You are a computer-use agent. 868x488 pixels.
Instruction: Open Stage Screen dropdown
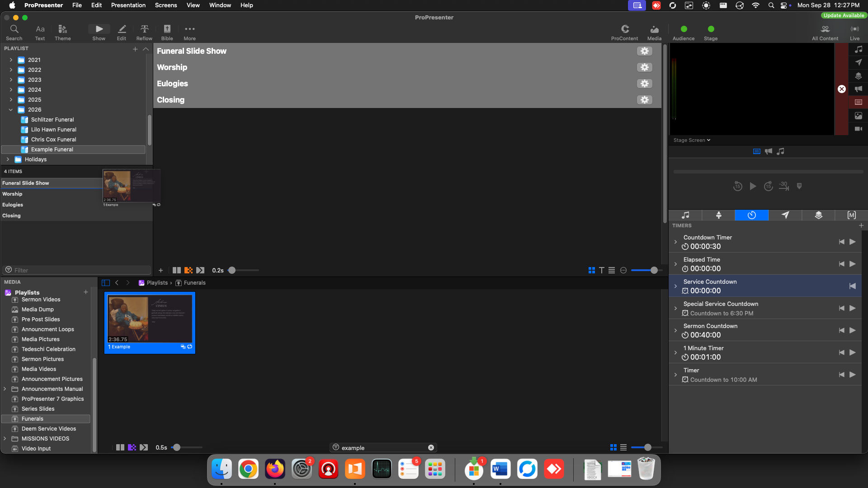692,140
